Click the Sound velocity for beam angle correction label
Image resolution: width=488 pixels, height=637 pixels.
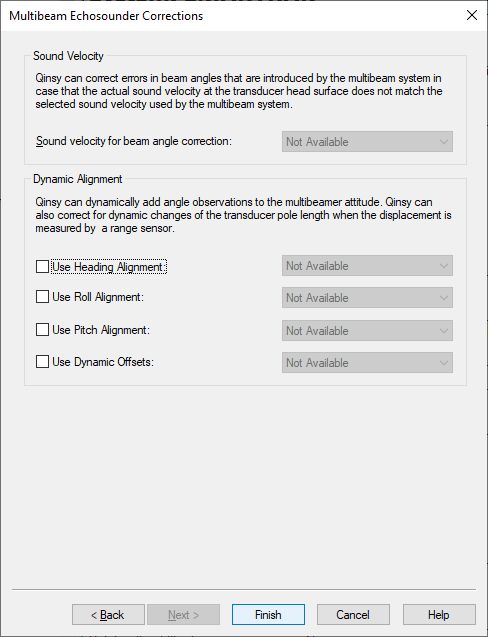click(x=134, y=141)
